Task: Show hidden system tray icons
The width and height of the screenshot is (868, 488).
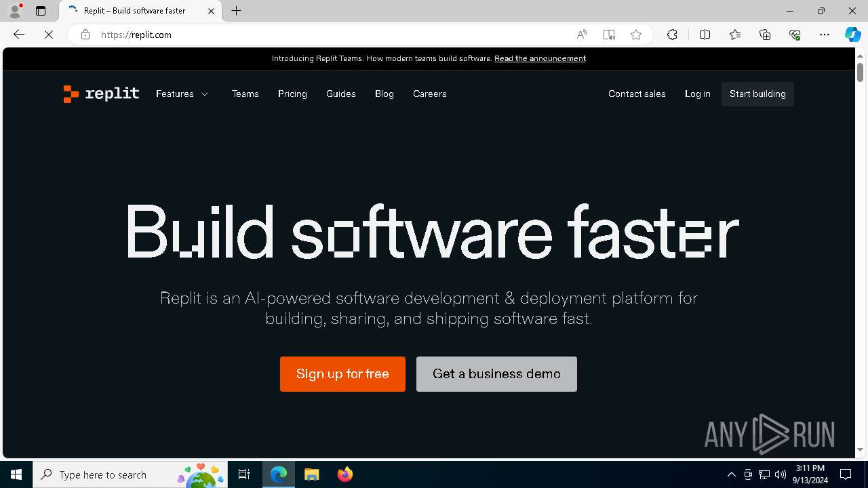Action: (731, 474)
